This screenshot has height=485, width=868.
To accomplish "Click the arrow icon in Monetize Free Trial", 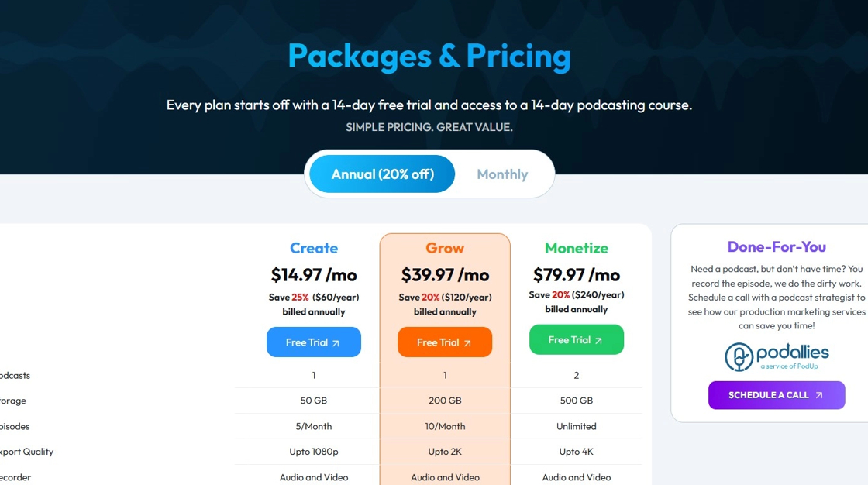I will [x=598, y=340].
